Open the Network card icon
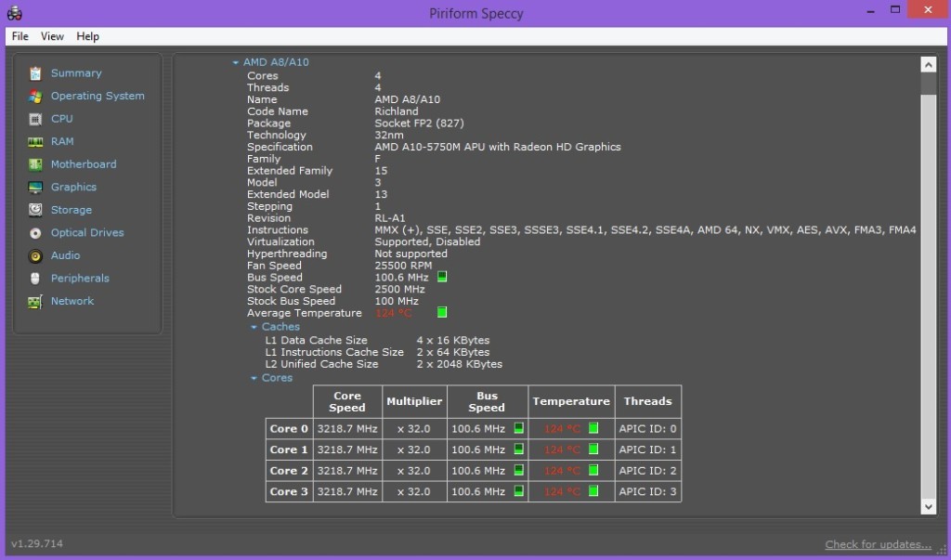 (35, 302)
